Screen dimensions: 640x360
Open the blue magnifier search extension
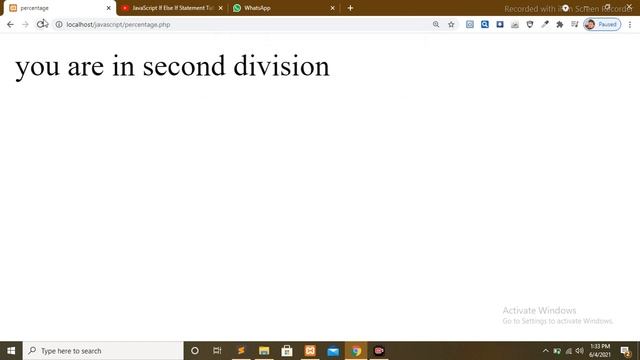[x=484, y=24]
